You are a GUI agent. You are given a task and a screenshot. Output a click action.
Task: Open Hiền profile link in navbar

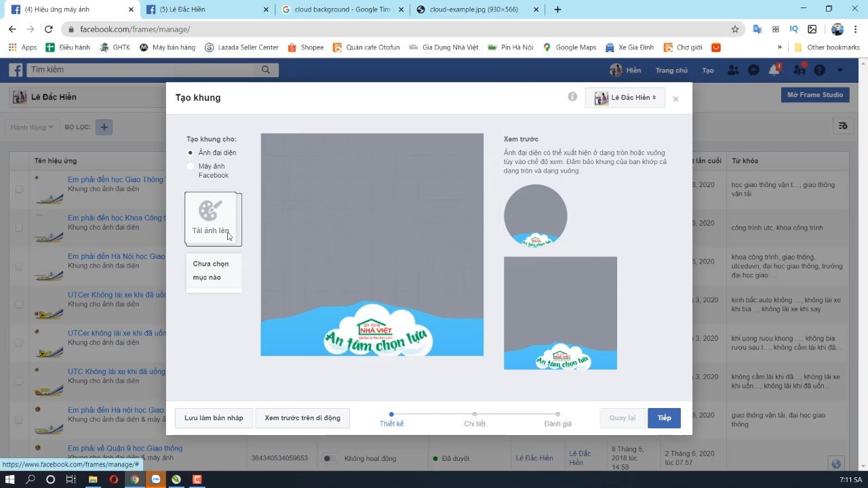click(x=625, y=70)
